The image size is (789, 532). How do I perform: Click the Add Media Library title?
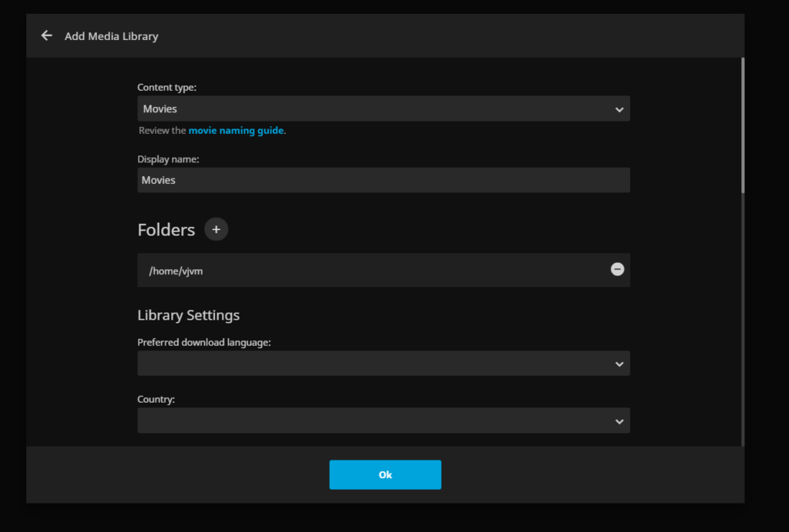[111, 36]
